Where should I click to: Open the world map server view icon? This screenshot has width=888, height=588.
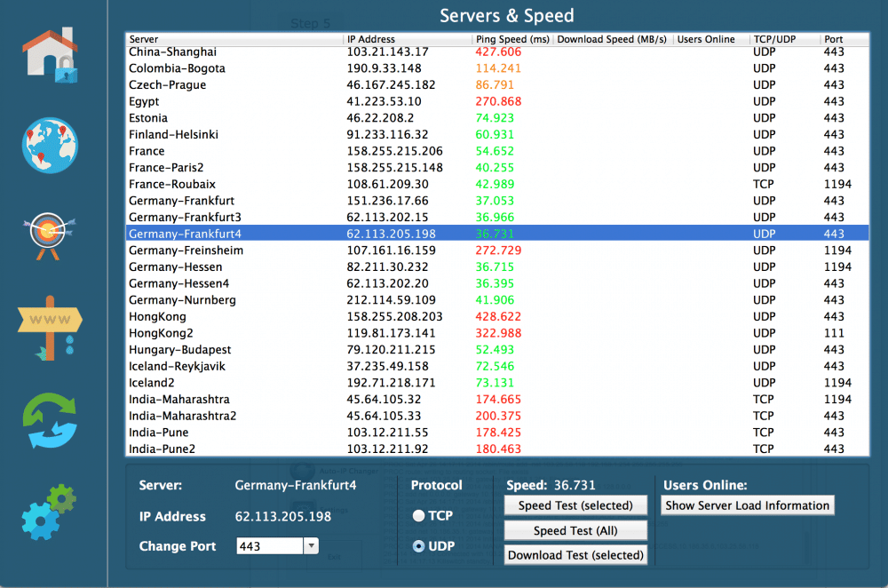(x=50, y=145)
